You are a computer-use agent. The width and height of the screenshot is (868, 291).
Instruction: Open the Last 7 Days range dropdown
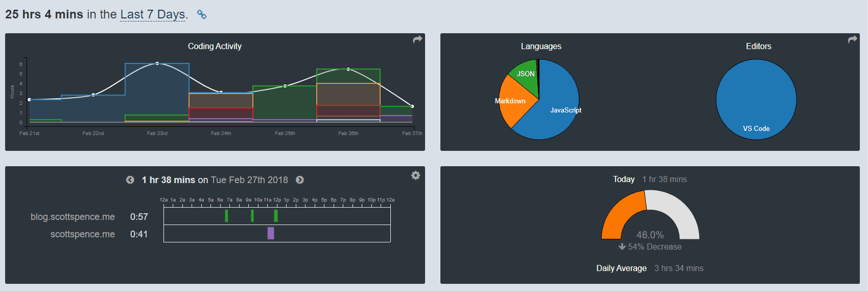[x=152, y=15]
